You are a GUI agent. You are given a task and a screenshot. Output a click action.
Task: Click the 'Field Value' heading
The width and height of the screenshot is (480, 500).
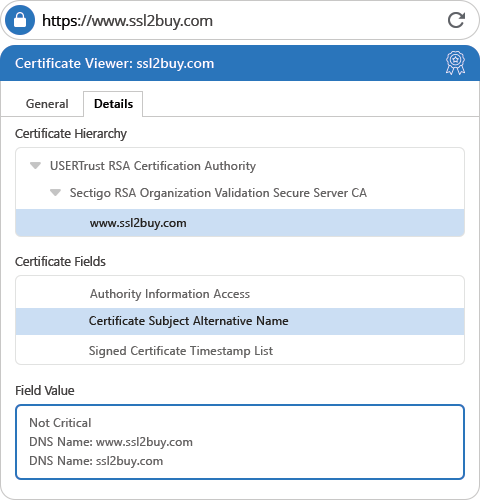[45, 390]
